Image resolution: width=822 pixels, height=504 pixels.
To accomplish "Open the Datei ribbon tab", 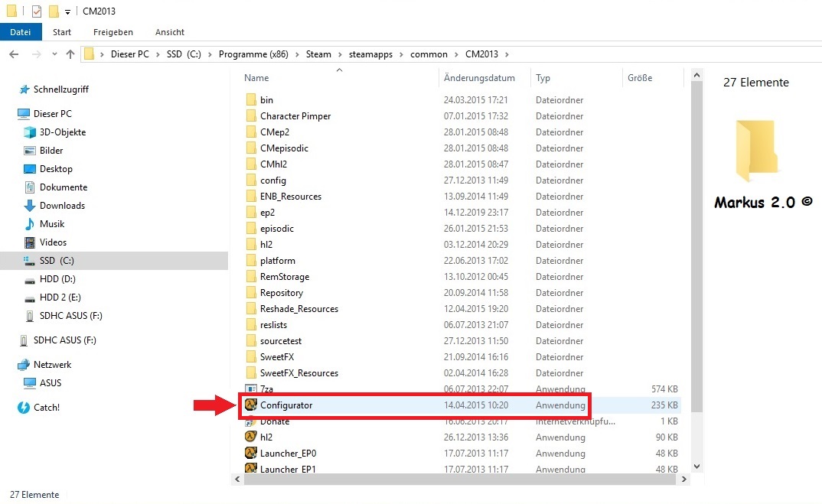I will pyautogui.click(x=21, y=32).
